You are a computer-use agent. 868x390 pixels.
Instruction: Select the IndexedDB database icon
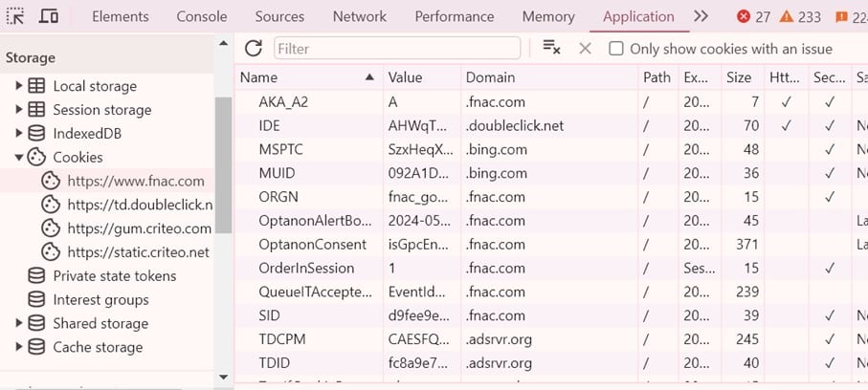click(x=36, y=133)
